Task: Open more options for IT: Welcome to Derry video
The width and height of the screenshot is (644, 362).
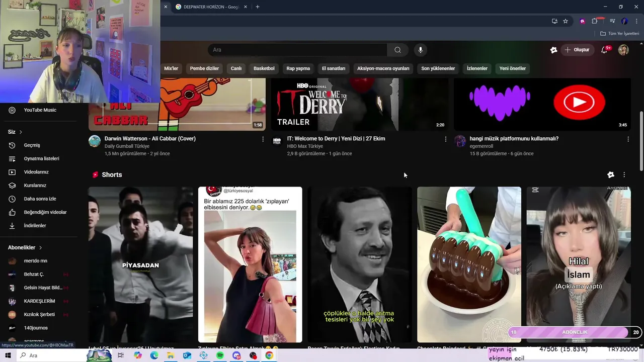Action: [x=445, y=139]
